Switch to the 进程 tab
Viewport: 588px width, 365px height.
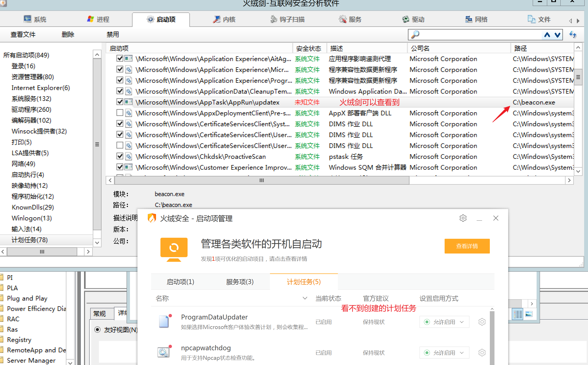tap(98, 19)
